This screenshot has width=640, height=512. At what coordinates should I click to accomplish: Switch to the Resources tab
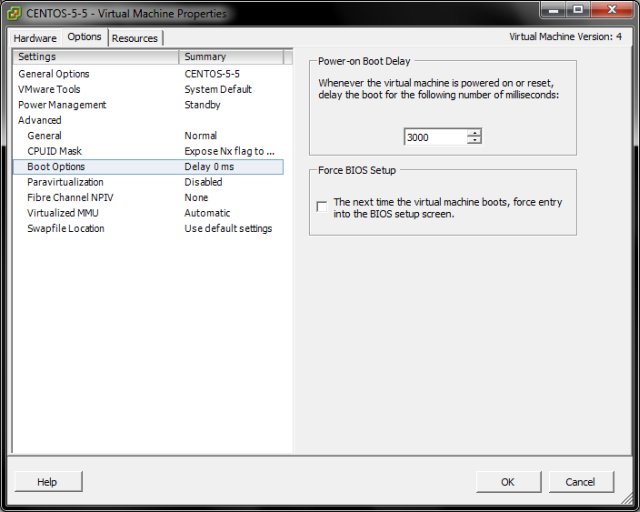point(135,38)
